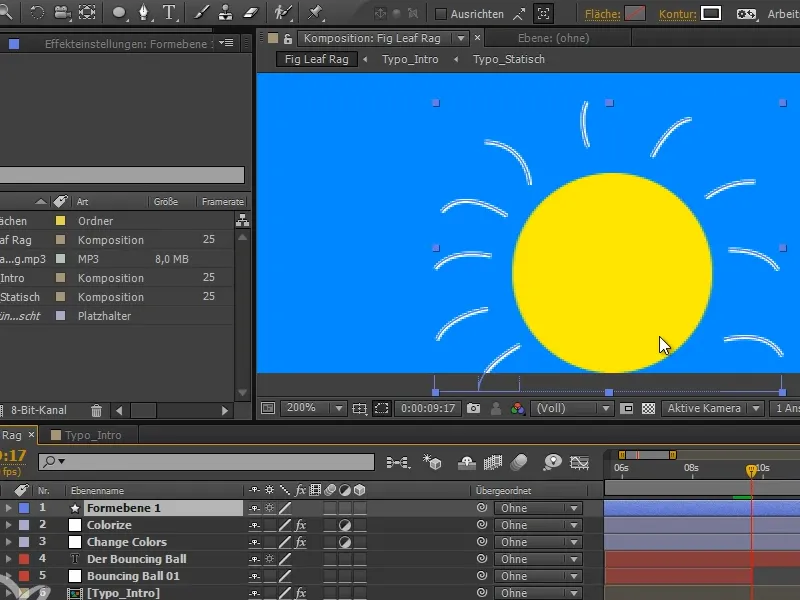
Task: Select the Eraser tool
Action: tap(251, 12)
